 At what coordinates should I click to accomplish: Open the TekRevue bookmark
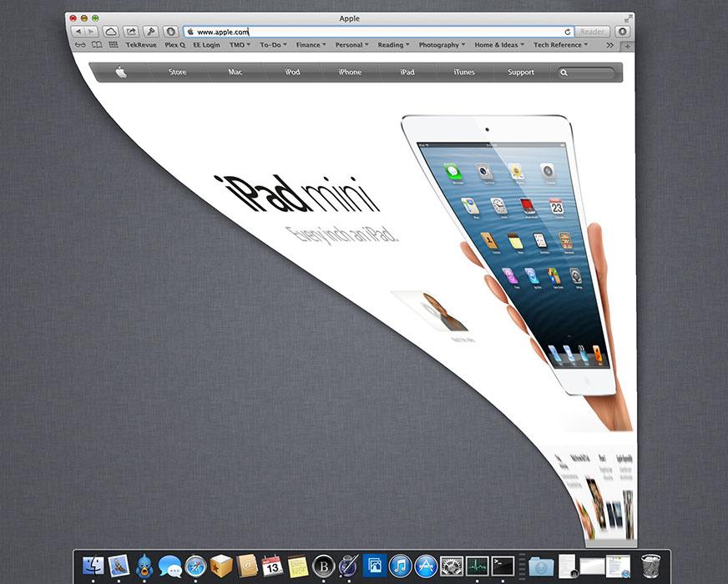click(141, 45)
